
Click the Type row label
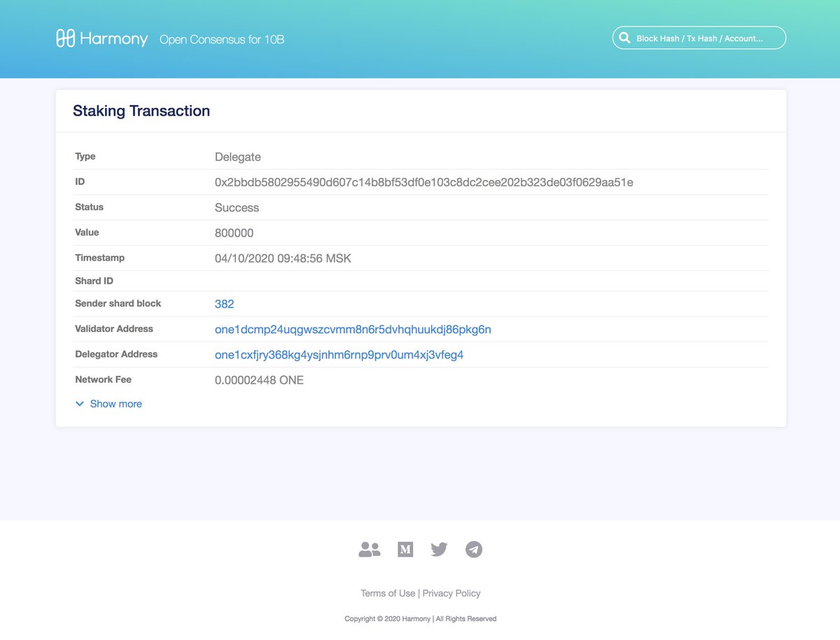85,157
